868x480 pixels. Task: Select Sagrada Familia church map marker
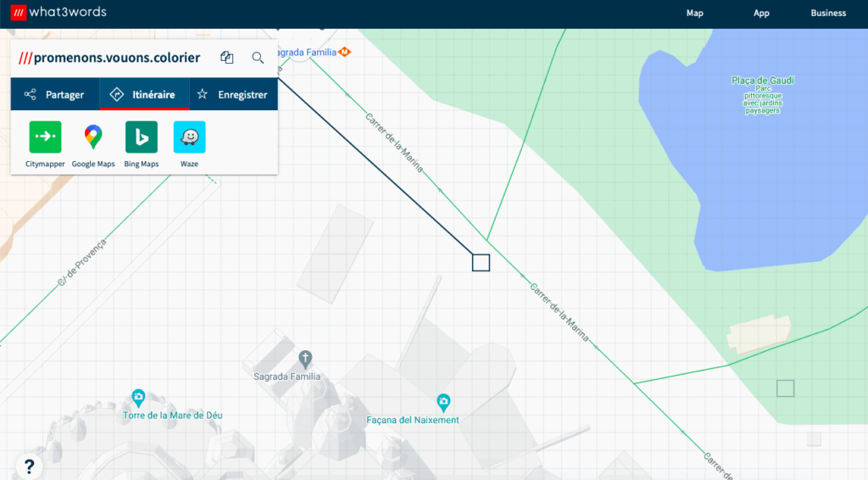(x=305, y=358)
